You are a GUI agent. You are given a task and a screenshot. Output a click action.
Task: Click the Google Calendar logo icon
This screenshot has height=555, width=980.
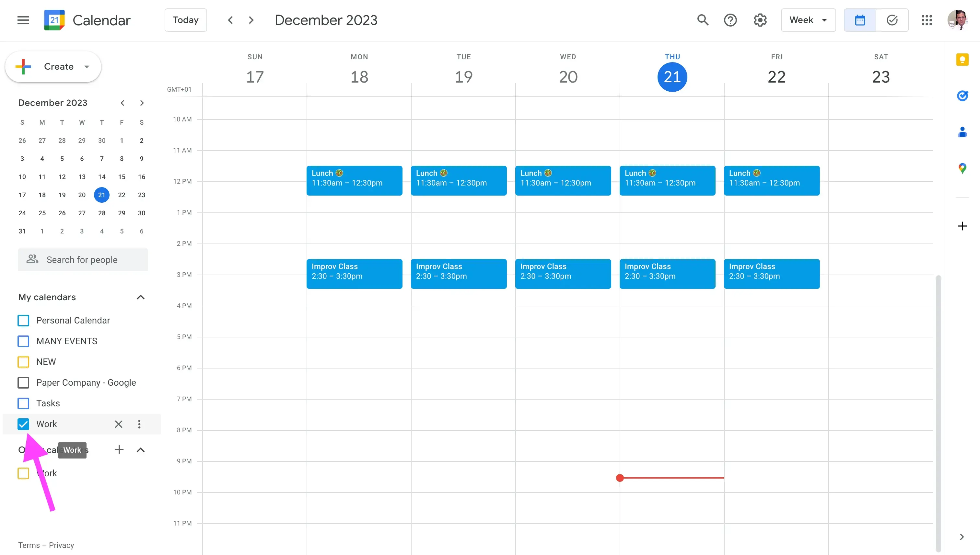click(x=54, y=20)
